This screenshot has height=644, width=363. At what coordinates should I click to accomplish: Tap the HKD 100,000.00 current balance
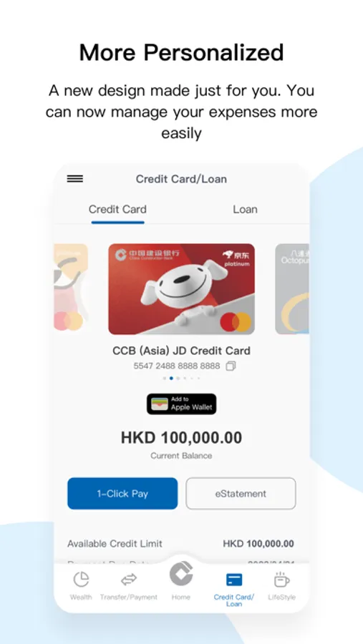[181, 437]
